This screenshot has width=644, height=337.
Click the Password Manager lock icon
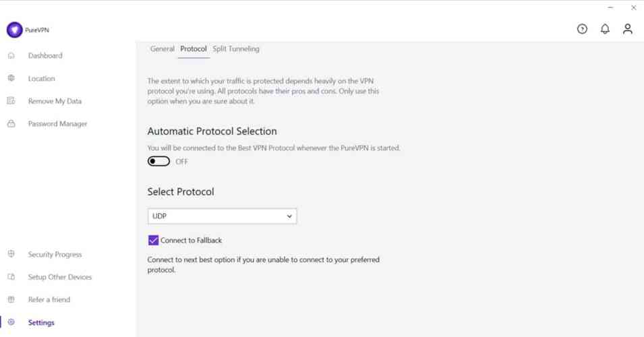pyautogui.click(x=11, y=123)
